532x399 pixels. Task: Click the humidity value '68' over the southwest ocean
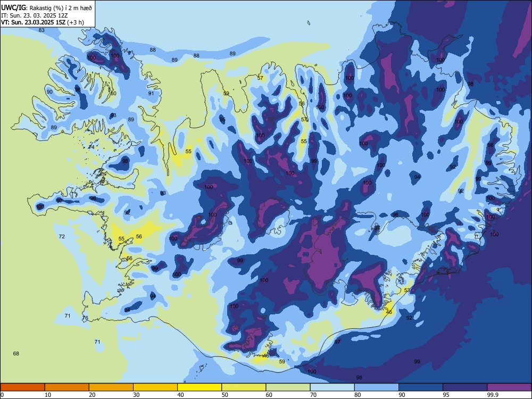coord(16,354)
